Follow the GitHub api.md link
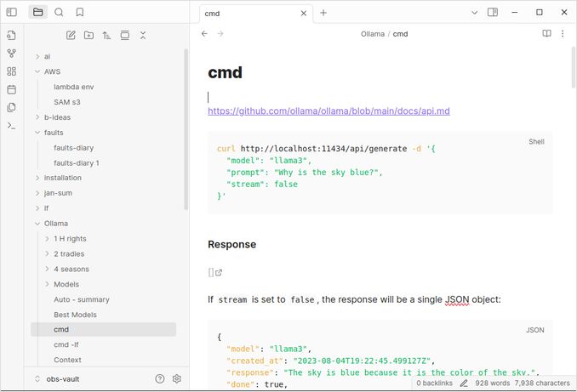 [328, 111]
